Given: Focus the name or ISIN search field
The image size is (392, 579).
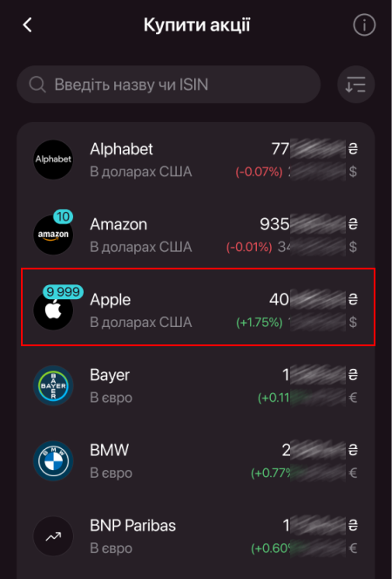Looking at the screenshot, I should [168, 85].
